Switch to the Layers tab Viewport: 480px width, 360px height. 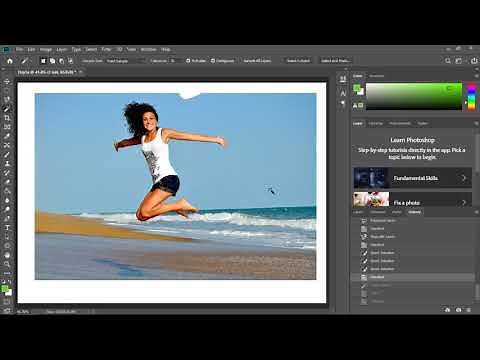click(358, 212)
